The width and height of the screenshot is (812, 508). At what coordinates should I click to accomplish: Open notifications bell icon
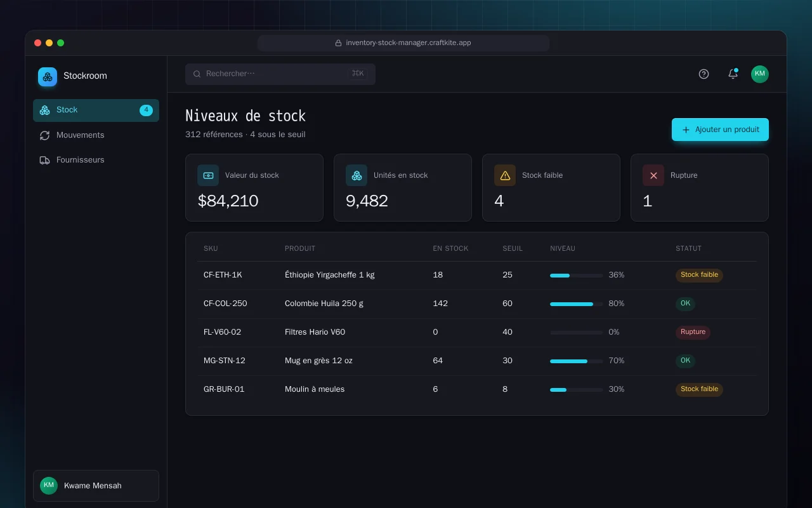733,74
